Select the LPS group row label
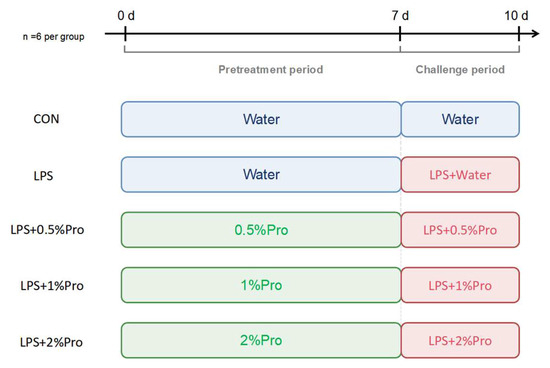This screenshot has width=550, height=368. pyautogui.click(x=43, y=175)
